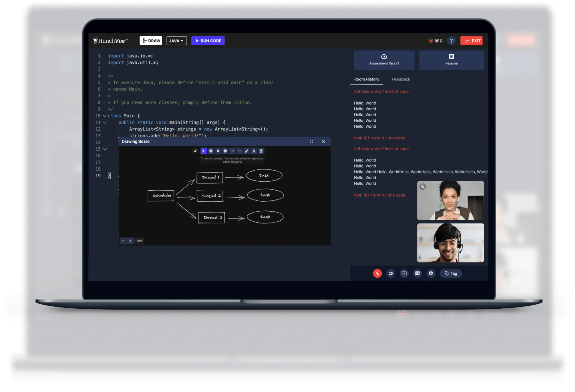Pick the Diamond shape tool
This screenshot has width=575, height=392.
pos(218,151)
